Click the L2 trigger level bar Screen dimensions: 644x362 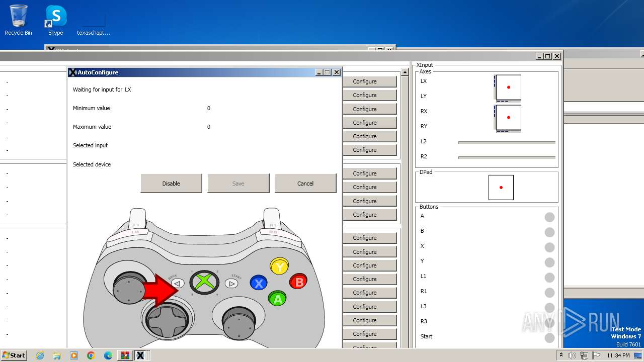click(x=507, y=142)
